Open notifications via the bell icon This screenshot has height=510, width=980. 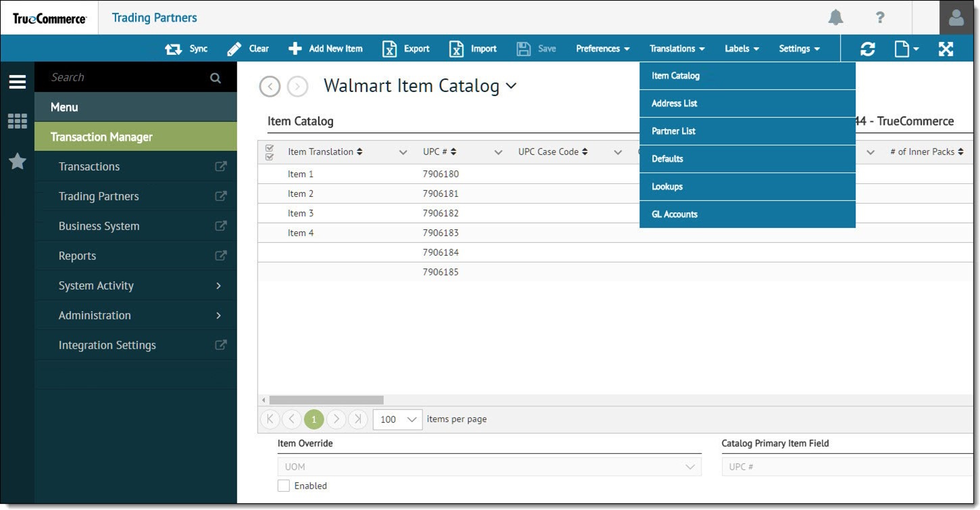click(835, 18)
